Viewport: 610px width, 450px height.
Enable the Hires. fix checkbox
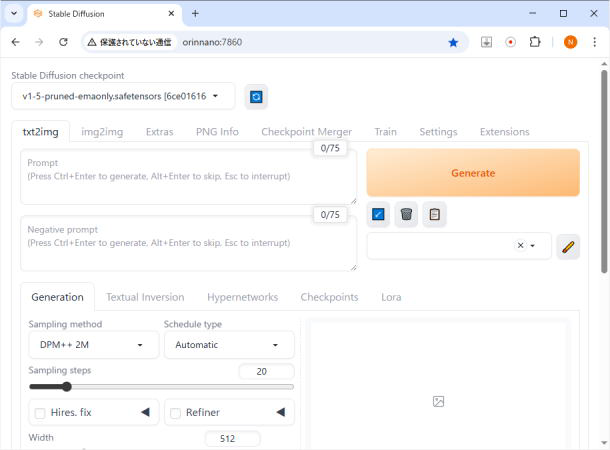point(40,413)
